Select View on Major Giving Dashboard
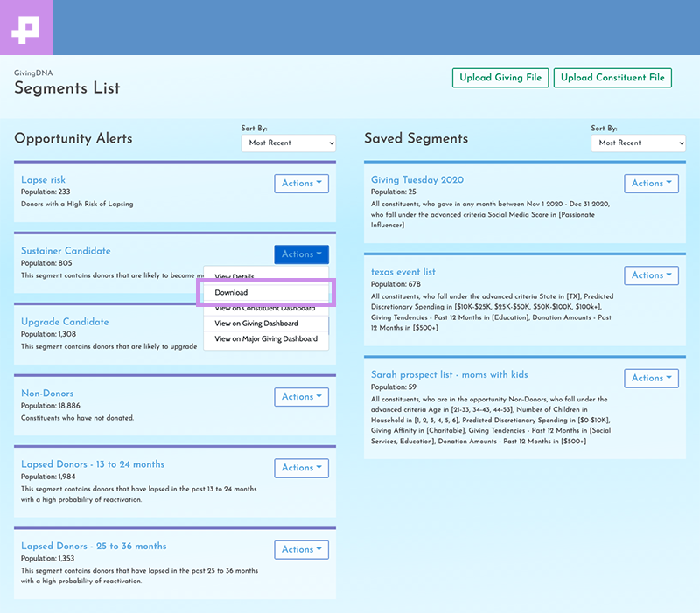Image resolution: width=700 pixels, height=613 pixels. pos(266,339)
